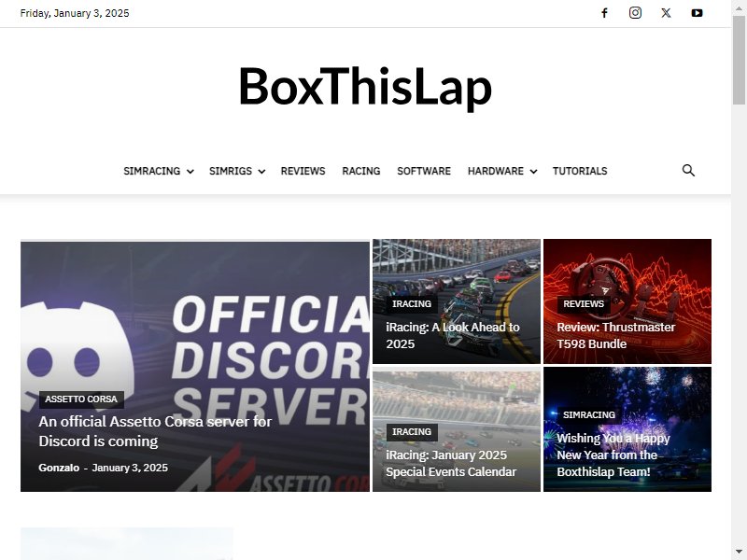
Task: Open iRacing tag on Special Events article
Action: click(x=412, y=432)
